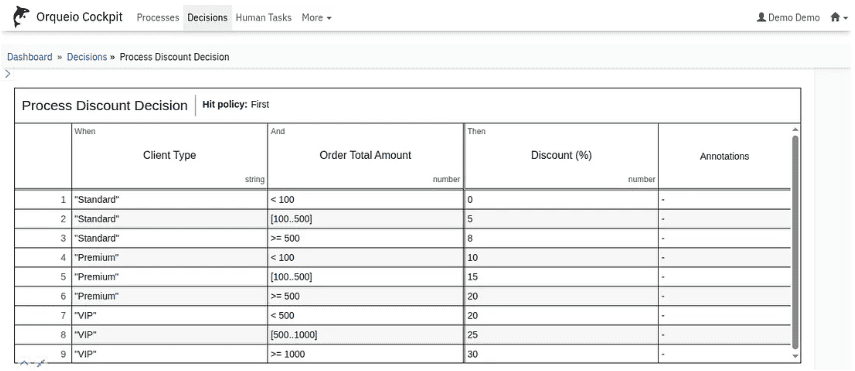This screenshot has height=371, width=855.
Task: Open the home icon dropdown
Action: [839, 17]
